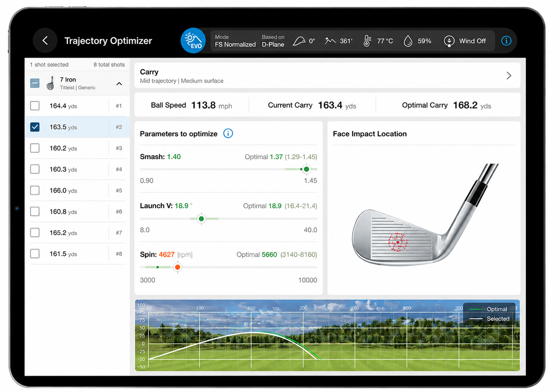Open the top bar info icon

506,41
